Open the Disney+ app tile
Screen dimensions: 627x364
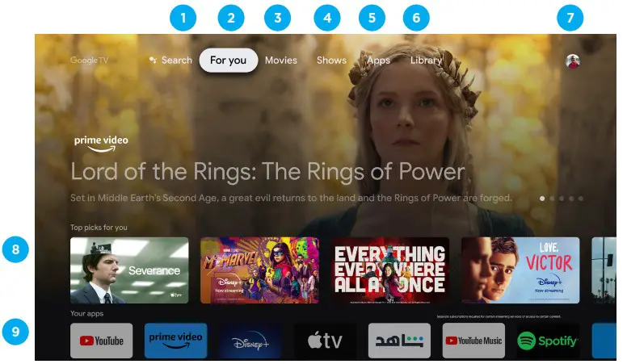[250, 341]
